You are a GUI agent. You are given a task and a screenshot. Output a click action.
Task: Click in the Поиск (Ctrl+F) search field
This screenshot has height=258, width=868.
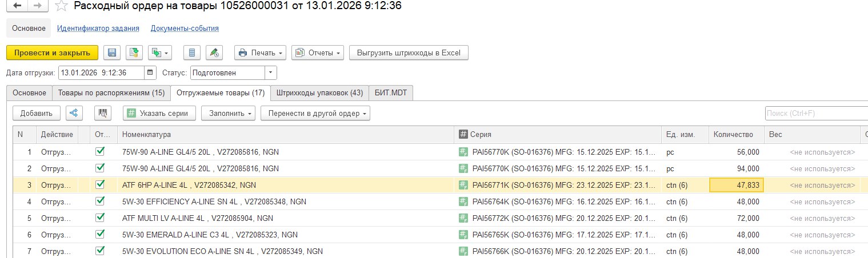(814, 113)
